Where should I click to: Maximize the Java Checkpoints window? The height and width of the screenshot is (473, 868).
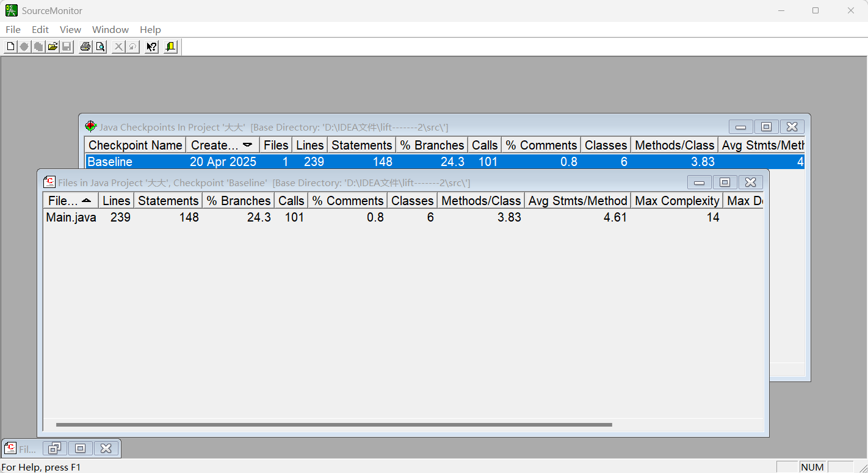pyautogui.click(x=766, y=127)
